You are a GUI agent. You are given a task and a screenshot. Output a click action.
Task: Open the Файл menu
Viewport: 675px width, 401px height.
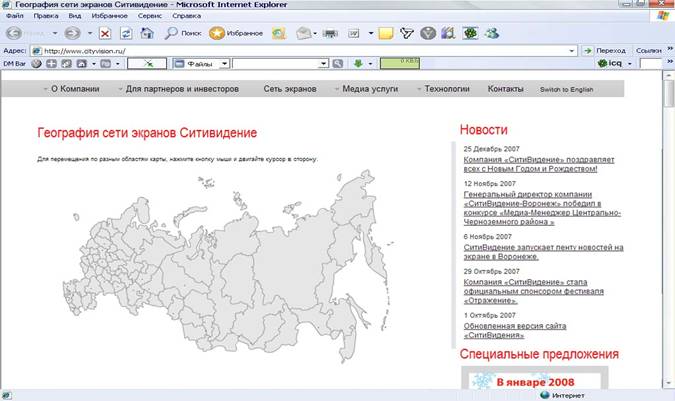(15, 15)
